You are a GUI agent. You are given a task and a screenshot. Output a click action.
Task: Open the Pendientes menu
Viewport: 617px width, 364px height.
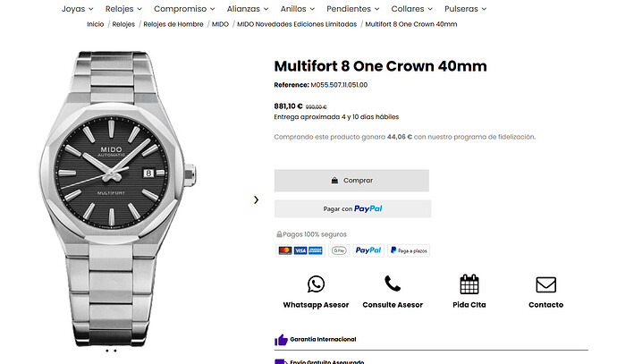(351, 8)
